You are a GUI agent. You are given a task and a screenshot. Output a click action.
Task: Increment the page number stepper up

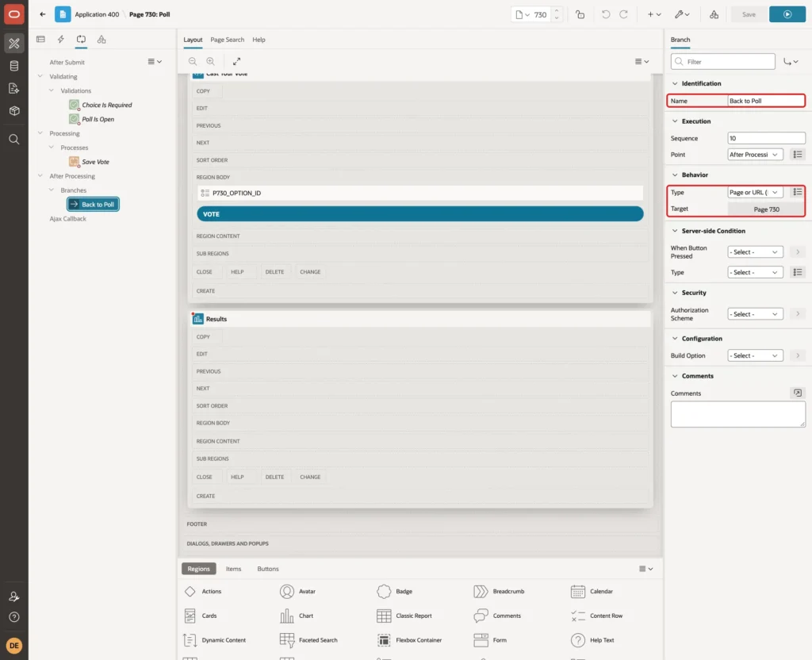(x=557, y=10)
